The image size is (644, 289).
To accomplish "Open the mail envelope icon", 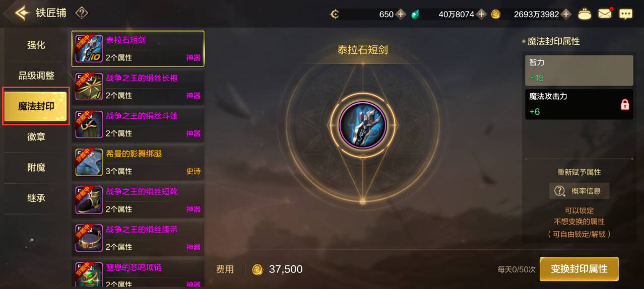I will [605, 14].
